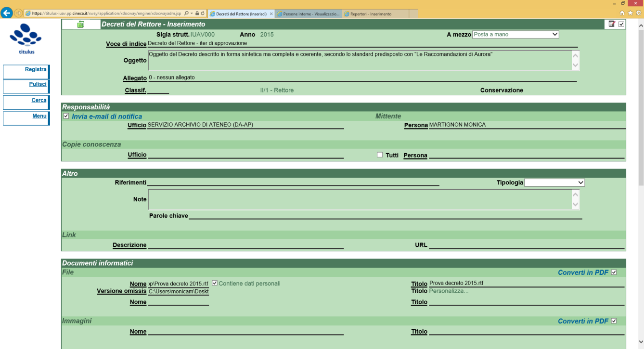Image resolution: width=644 pixels, height=349 pixels.
Task: Click the Persona link under Mittente
Action: tap(416, 125)
